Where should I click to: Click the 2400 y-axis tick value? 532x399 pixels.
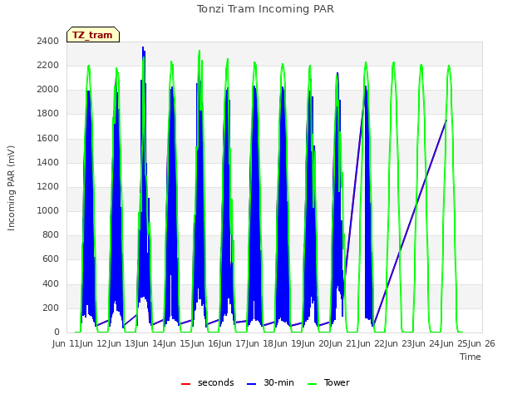pos(48,41)
